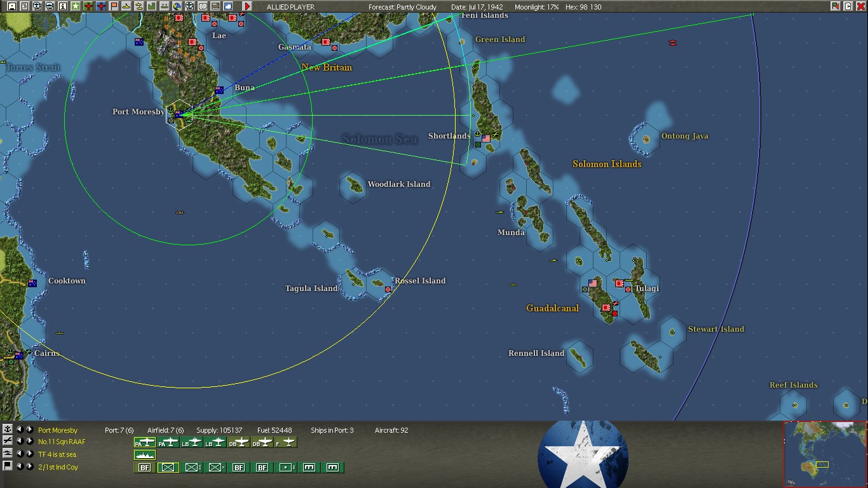Viewport: 868px width, 488px height.
Task: Click the Ontong Java atoll hex
Action: click(646, 139)
